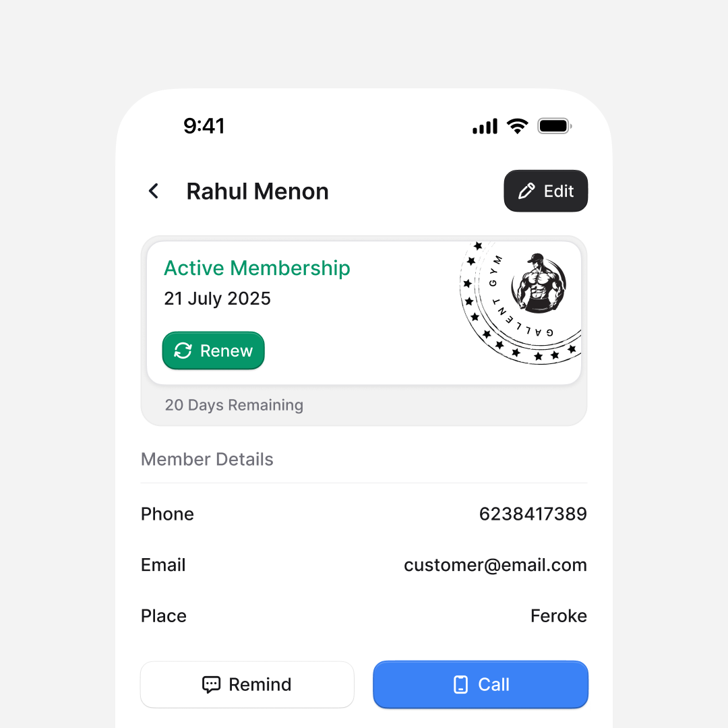Viewport: 728px width, 728px height.
Task: Tap the chat bubble icon on Remind
Action: pyautogui.click(x=211, y=685)
